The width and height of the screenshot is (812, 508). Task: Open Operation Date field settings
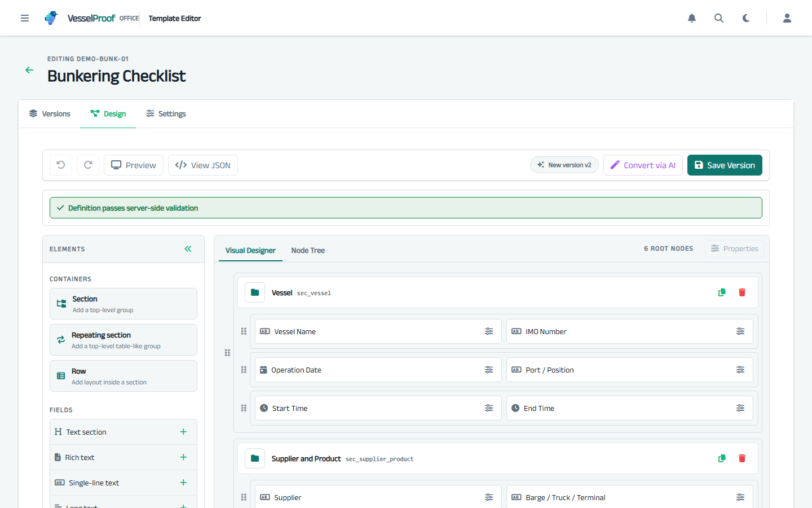click(489, 370)
